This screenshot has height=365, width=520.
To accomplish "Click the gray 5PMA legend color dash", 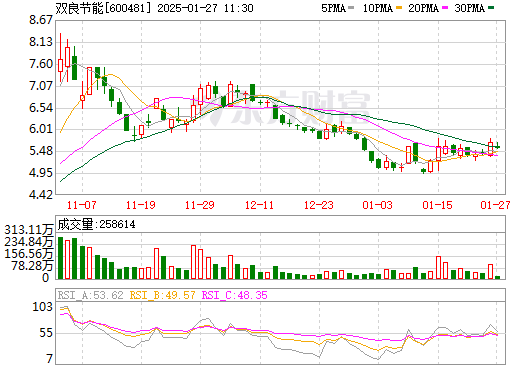I will 351,8.
